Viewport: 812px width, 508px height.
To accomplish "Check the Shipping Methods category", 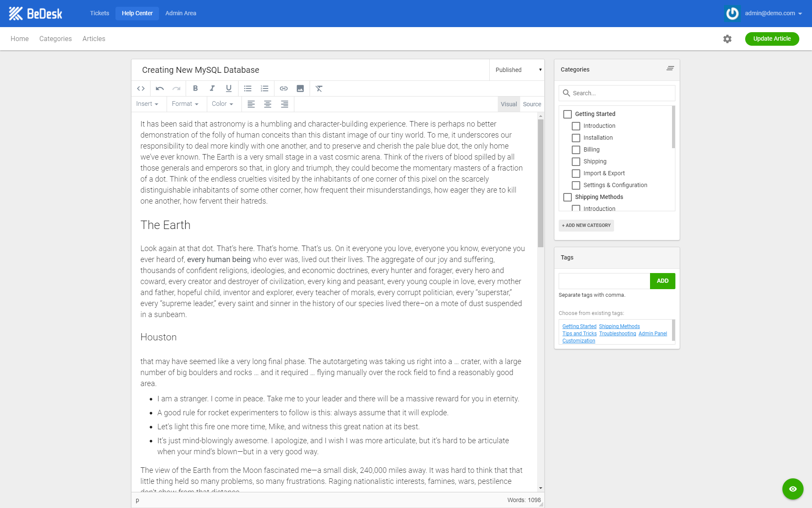I will [x=568, y=197].
